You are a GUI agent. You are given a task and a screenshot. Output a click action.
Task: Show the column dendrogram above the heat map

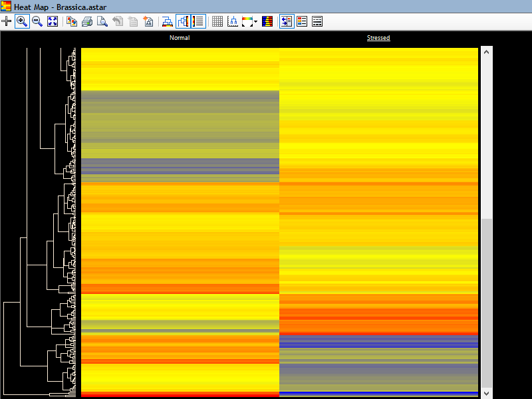[x=168, y=21]
